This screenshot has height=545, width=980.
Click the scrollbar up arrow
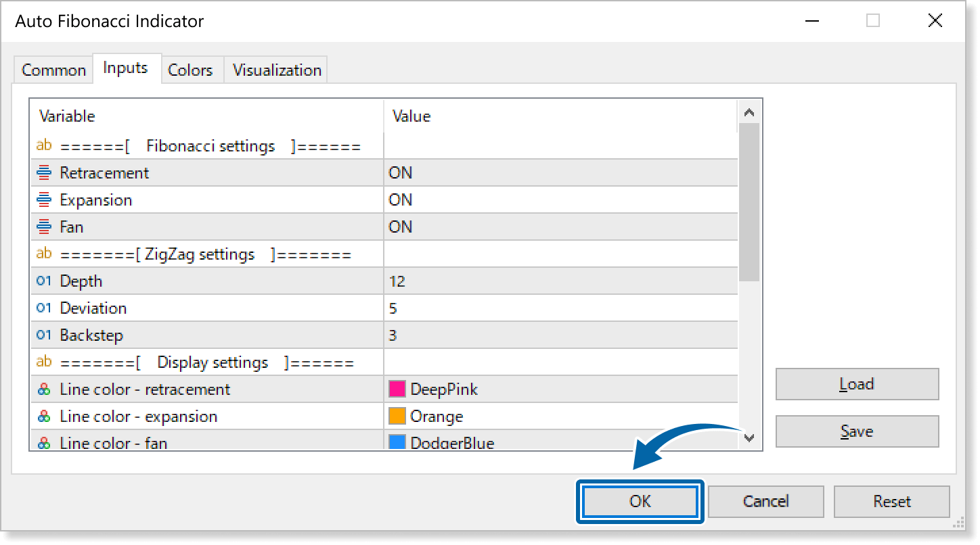point(749,112)
